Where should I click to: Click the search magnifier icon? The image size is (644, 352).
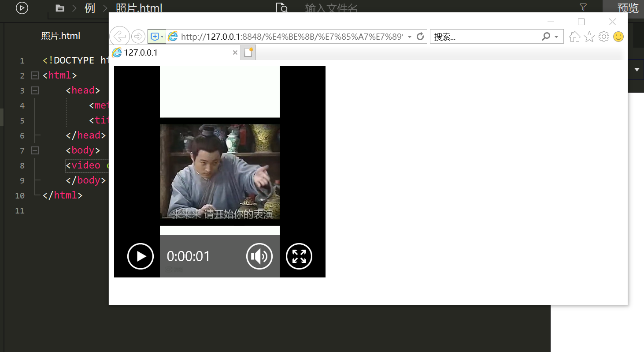[546, 37]
